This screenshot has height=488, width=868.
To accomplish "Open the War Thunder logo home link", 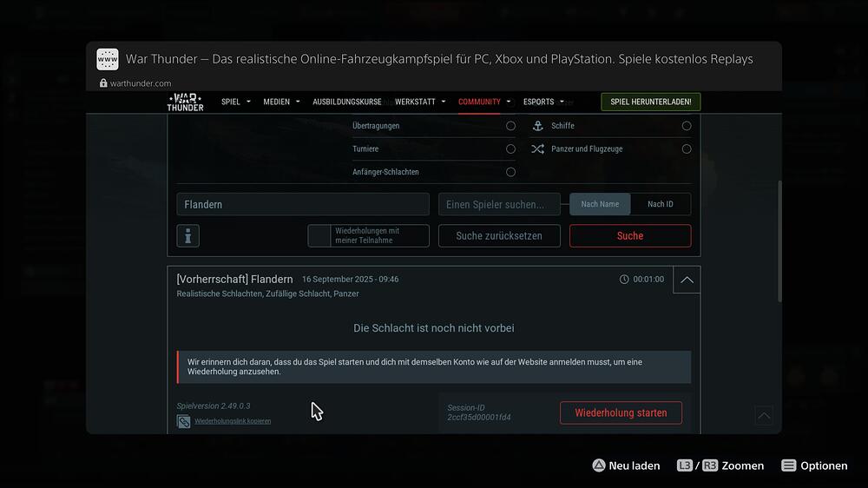I will click(186, 102).
